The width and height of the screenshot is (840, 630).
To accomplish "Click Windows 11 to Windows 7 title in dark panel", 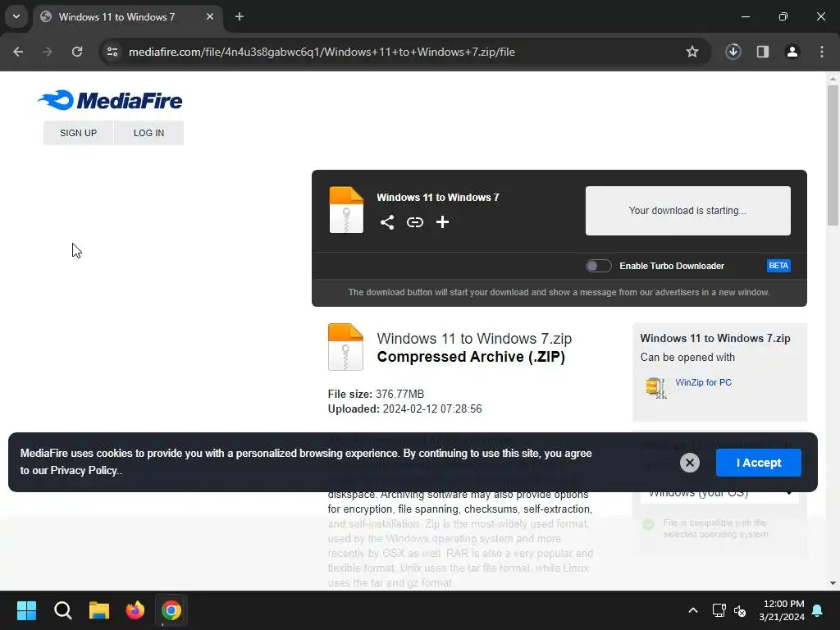I will click(x=438, y=197).
